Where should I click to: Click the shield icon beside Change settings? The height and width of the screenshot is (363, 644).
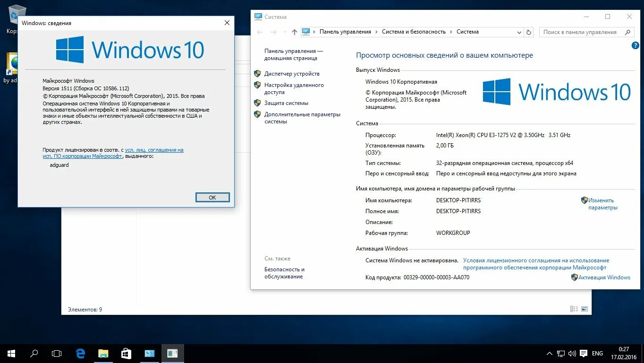[584, 200]
